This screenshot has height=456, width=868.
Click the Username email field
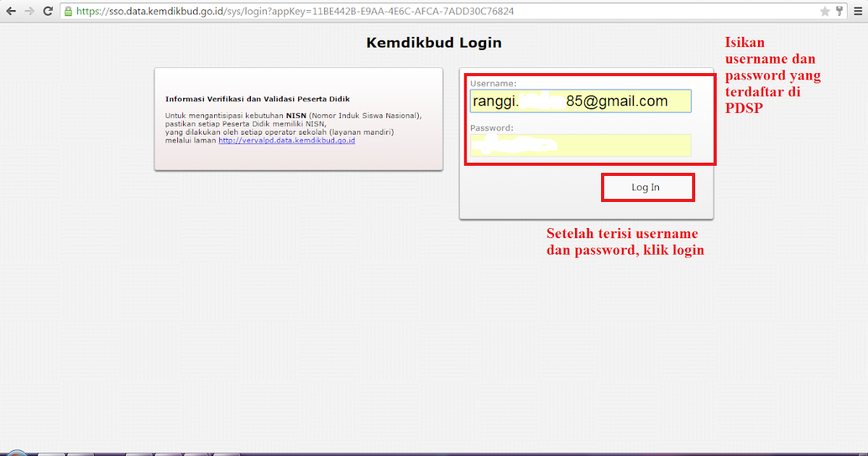tap(580, 101)
